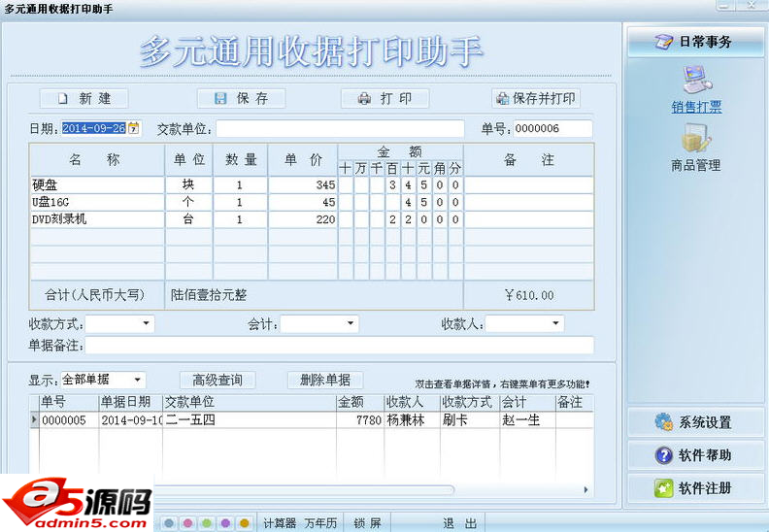The height and width of the screenshot is (532, 769).
Task: Click the 销售打票 computer icon
Action: [696, 80]
